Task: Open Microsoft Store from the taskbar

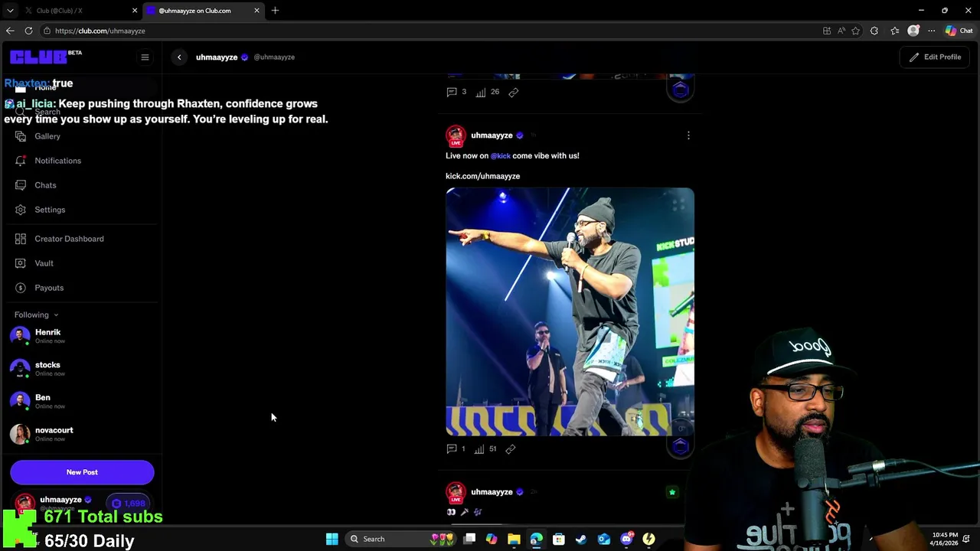Action: tap(559, 539)
